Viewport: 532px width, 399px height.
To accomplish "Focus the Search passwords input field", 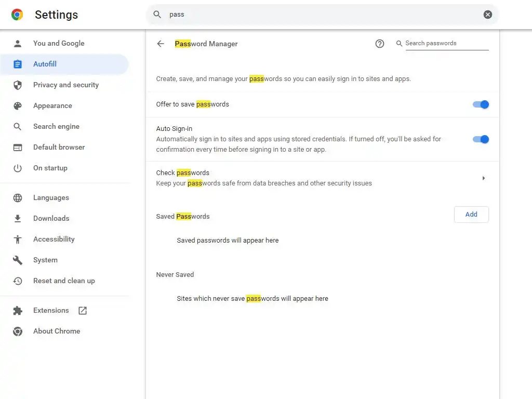I will click(x=447, y=44).
